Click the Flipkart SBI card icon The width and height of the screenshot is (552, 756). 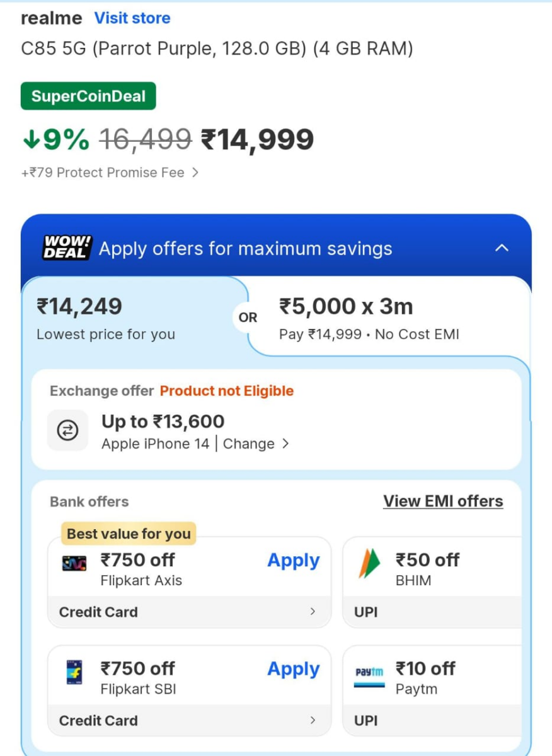point(74,672)
